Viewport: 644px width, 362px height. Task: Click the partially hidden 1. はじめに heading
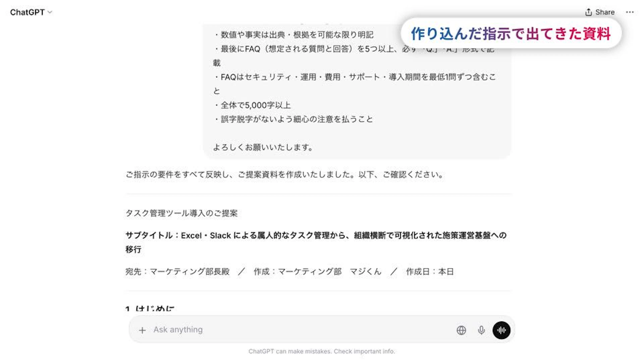150,308
